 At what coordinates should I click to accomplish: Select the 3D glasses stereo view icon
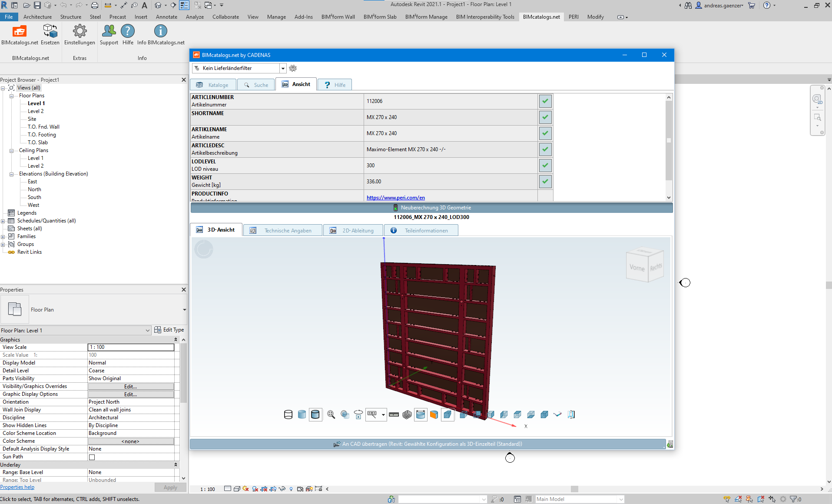point(557,415)
